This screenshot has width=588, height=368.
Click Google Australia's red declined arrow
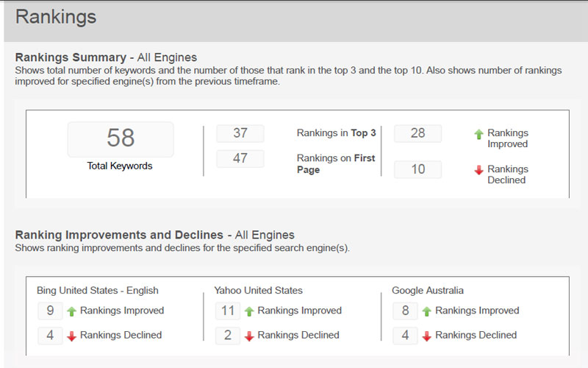426,336
